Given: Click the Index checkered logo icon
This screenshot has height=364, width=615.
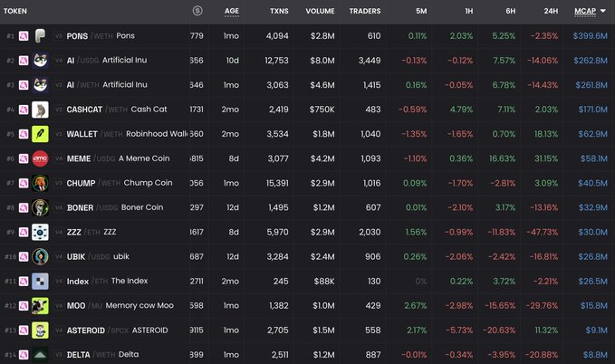Looking at the screenshot, I should coord(40,281).
